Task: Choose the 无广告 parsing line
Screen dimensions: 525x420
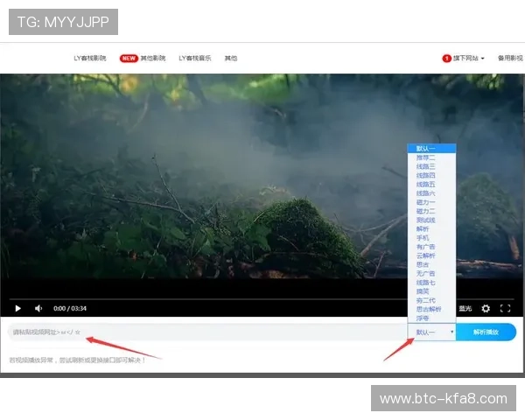Action: (426, 274)
